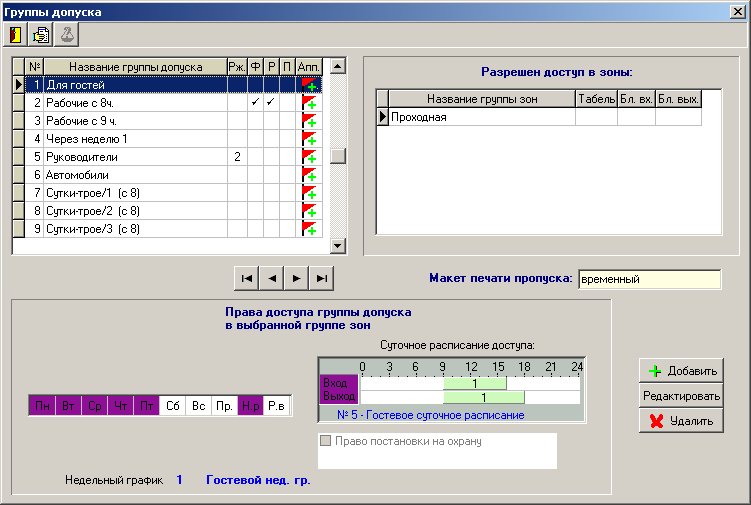
Task: Check the Право постановки на охрану checkbox
Action: coord(325,441)
